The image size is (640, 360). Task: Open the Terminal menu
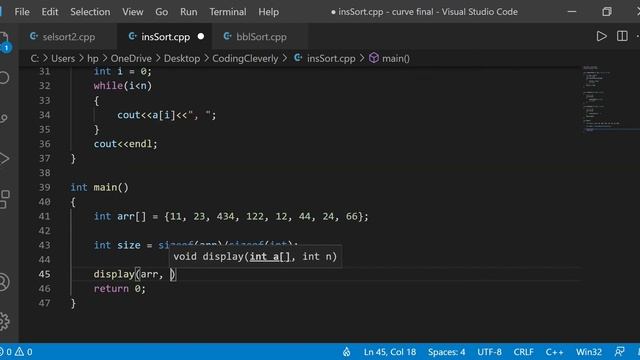(228, 12)
